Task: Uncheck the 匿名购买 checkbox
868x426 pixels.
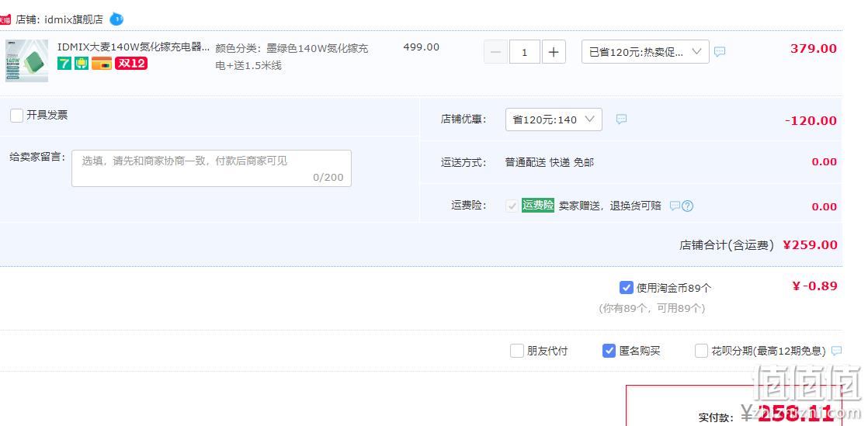Action: point(609,351)
